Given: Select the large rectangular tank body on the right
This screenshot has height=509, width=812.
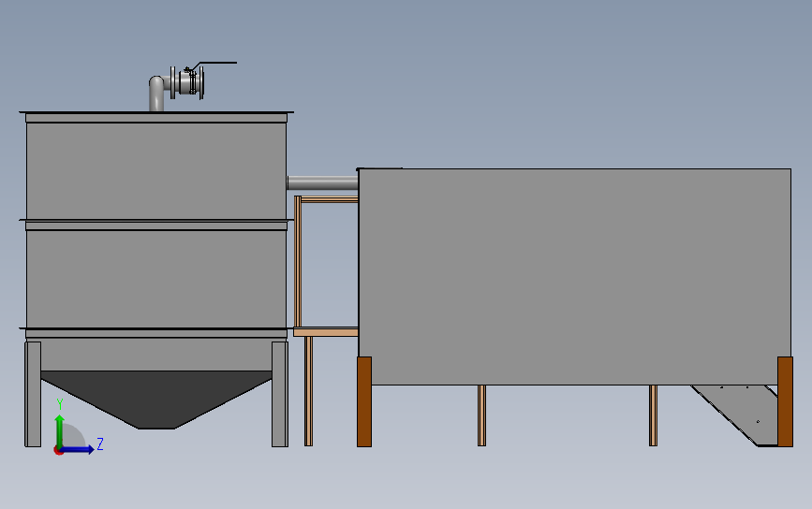Looking at the screenshot, I should 575,277.
